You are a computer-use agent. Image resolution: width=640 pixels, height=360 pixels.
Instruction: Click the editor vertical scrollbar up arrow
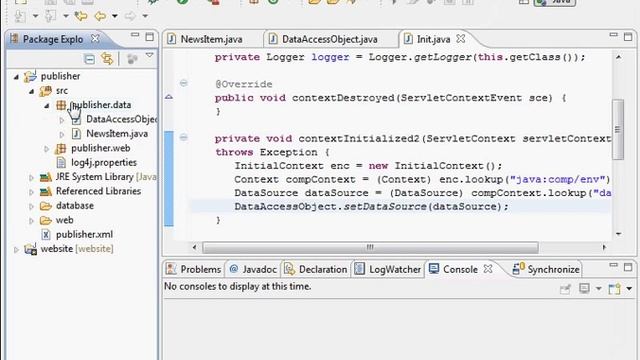[x=619, y=57]
